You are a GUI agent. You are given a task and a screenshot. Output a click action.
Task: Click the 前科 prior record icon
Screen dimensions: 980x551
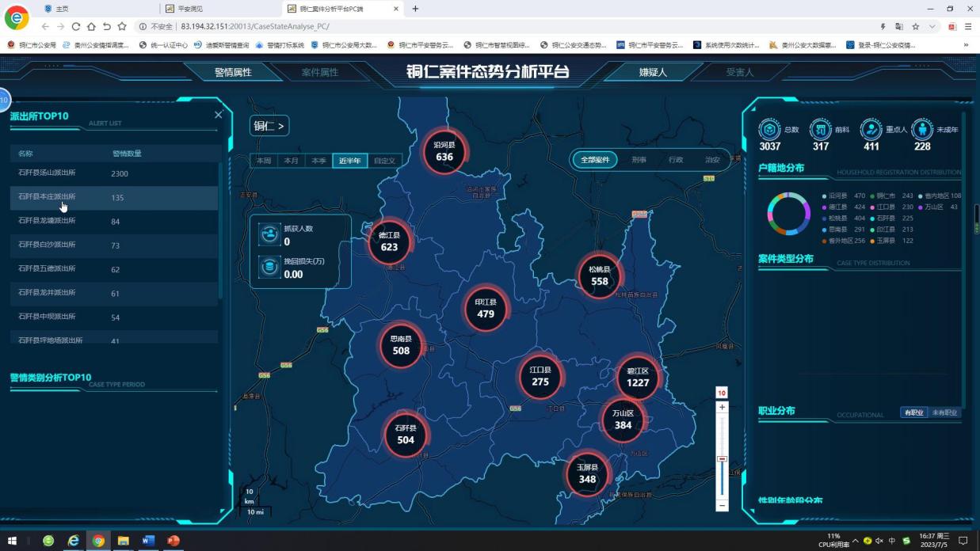click(820, 129)
